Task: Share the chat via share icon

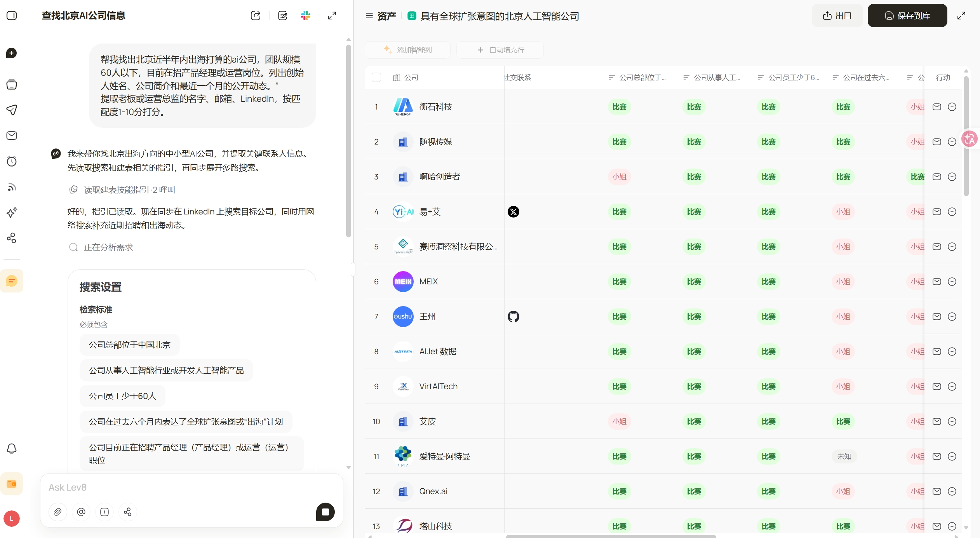Action: tap(256, 16)
